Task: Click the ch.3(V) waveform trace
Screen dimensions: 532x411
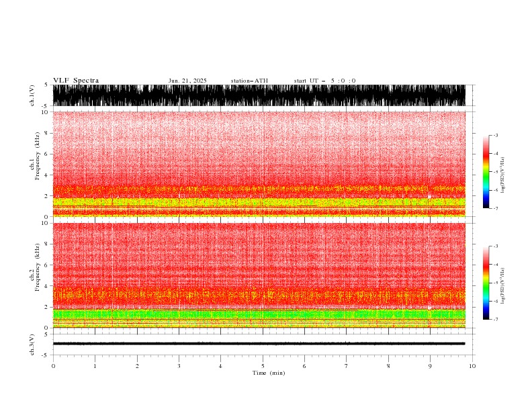Action: coord(259,344)
